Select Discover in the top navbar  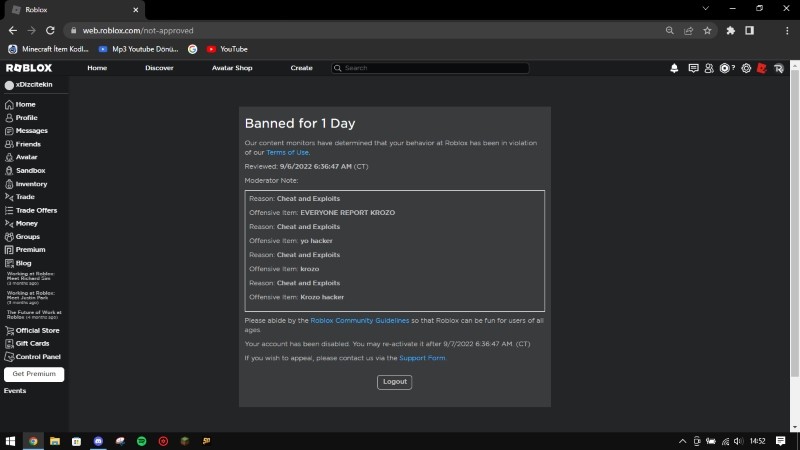tap(159, 68)
